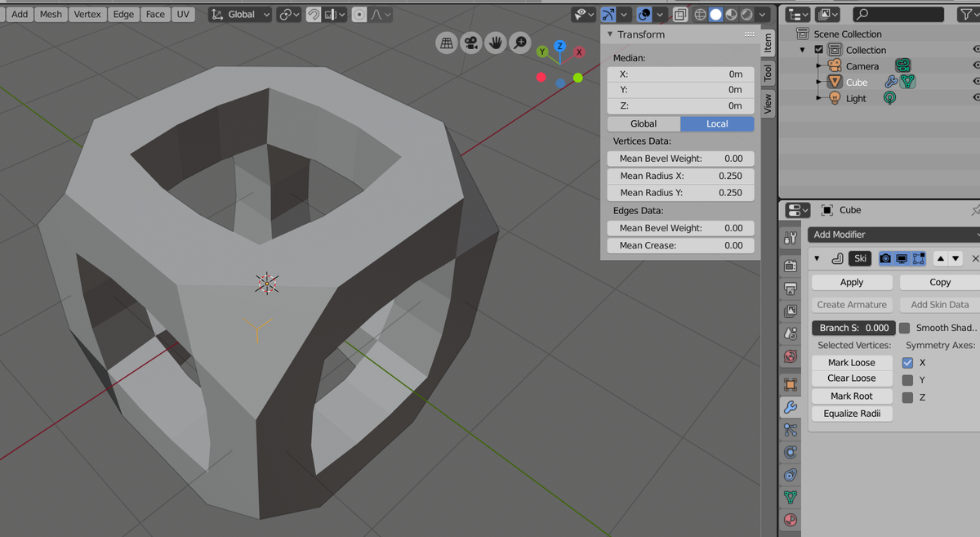Open Modifiers wrench properties tab

[791, 407]
